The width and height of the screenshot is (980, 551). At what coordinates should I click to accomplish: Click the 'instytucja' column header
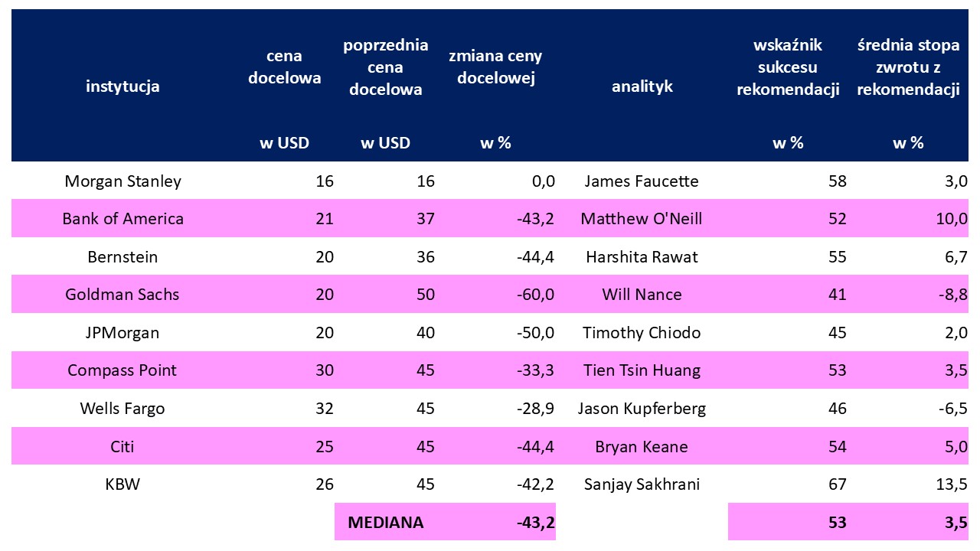click(x=122, y=86)
